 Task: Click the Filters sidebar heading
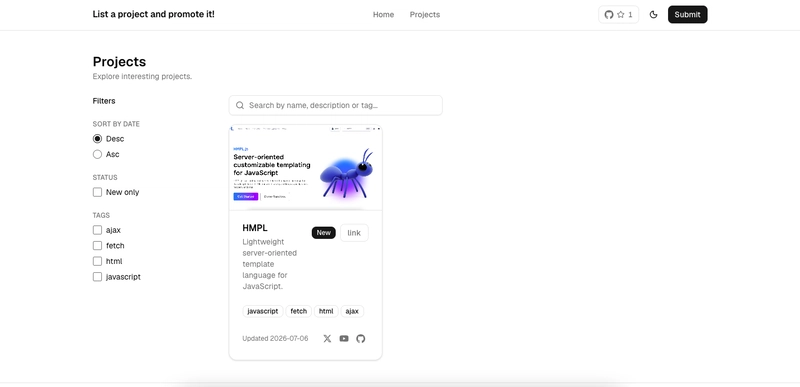tap(104, 101)
